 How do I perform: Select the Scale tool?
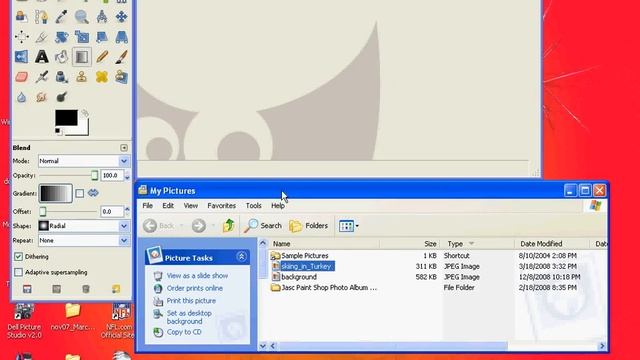point(82,37)
